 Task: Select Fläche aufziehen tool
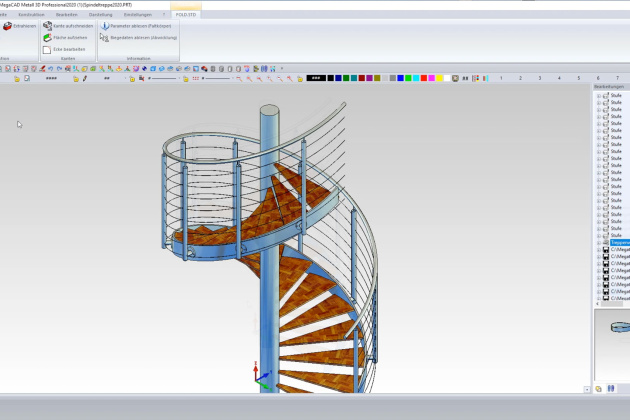48,37
